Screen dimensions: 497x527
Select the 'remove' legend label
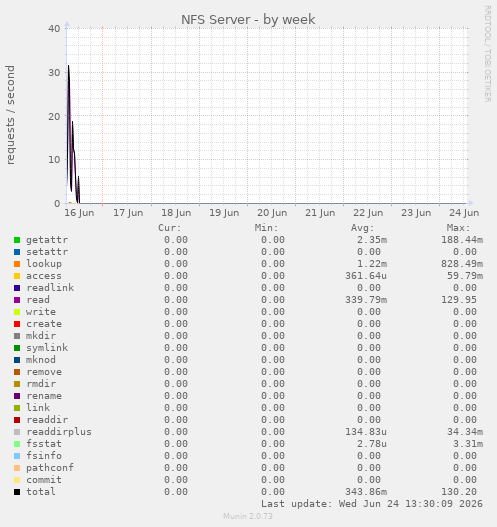tap(44, 372)
